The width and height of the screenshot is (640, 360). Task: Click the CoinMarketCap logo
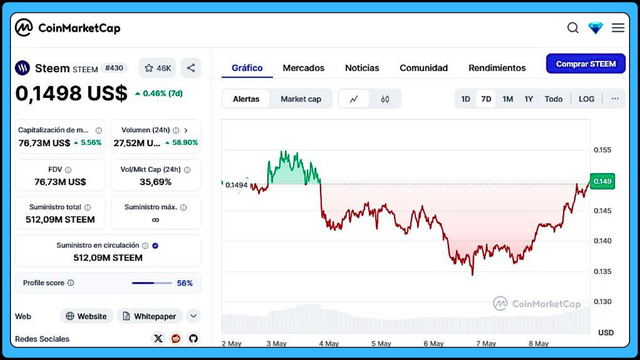(x=68, y=28)
